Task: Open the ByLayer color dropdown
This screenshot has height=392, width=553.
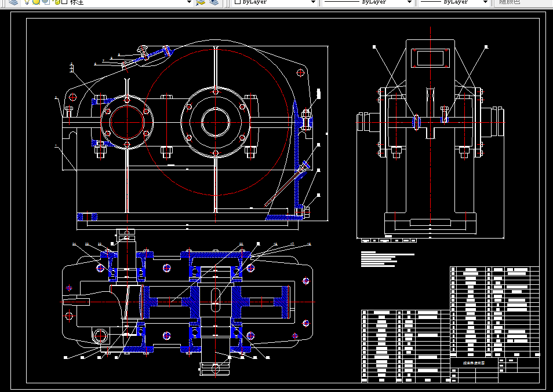Action: [275, 2]
